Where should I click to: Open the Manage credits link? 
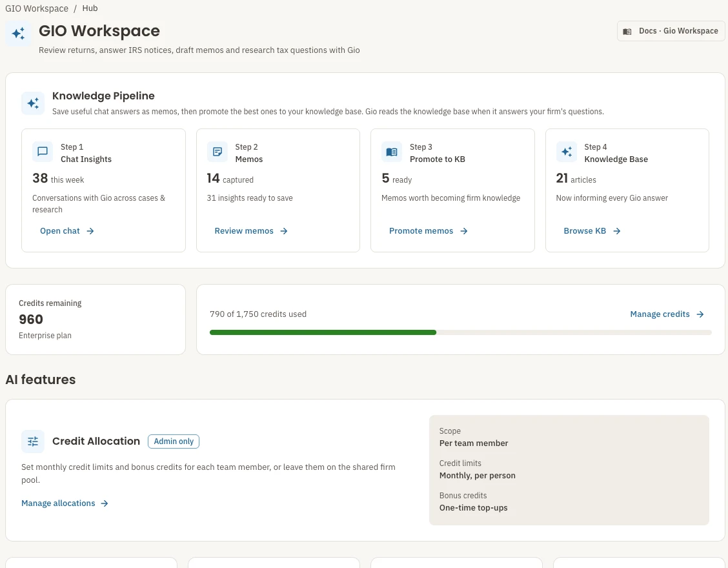(667, 314)
